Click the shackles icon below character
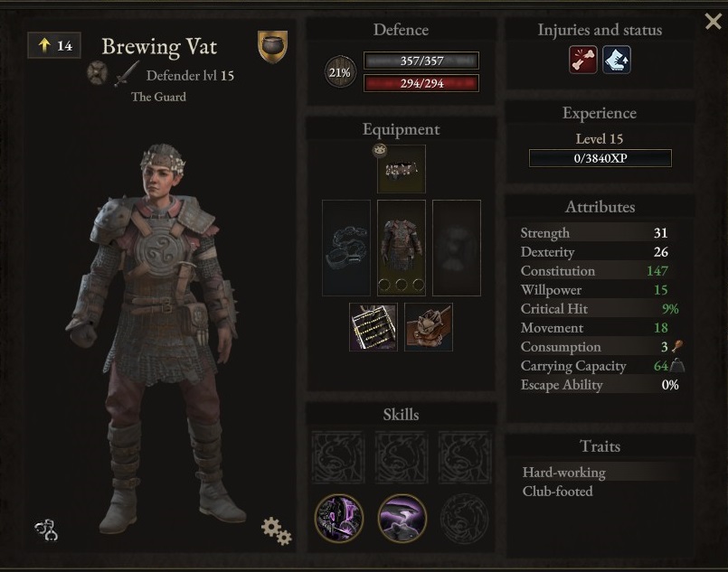The image size is (728, 572). click(46, 530)
